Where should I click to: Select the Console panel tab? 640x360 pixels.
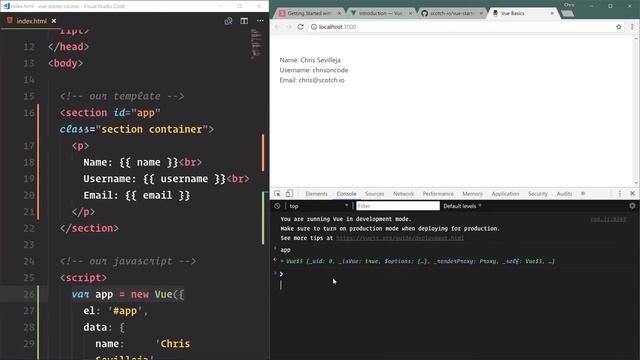[346, 194]
